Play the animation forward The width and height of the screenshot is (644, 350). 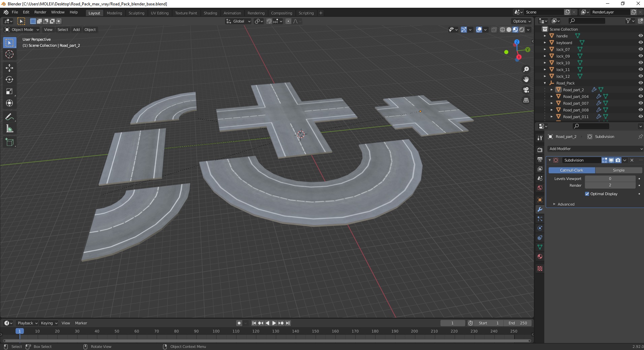(x=274, y=323)
